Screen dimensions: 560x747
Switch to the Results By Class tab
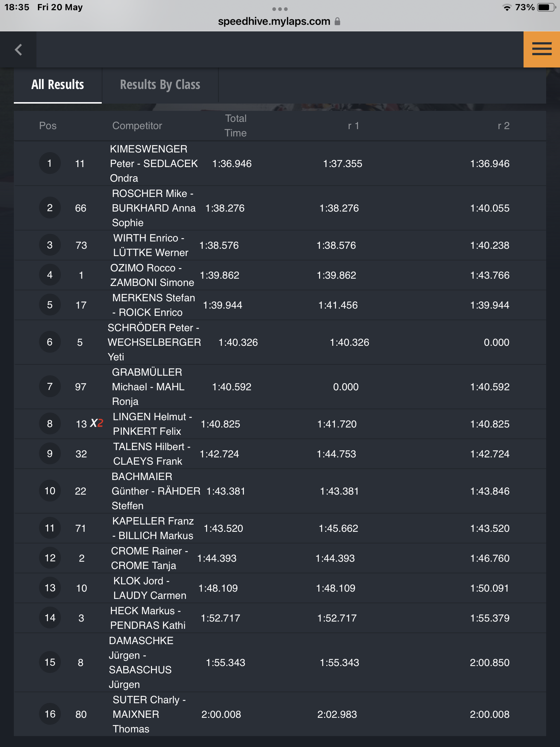[x=160, y=85]
